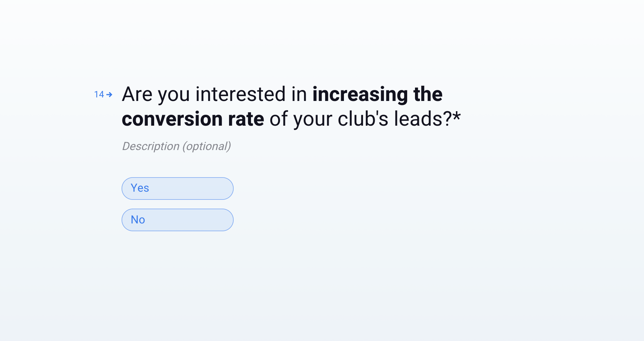Click the word "(optional)" in the placeholder
Image resolution: width=644 pixels, height=341 pixels.
tap(207, 146)
